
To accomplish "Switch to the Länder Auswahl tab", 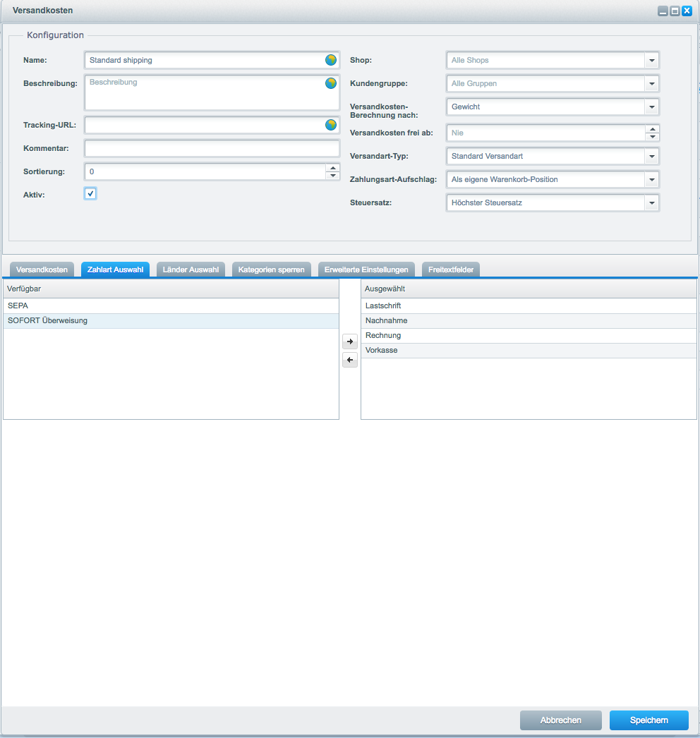I will point(191,270).
